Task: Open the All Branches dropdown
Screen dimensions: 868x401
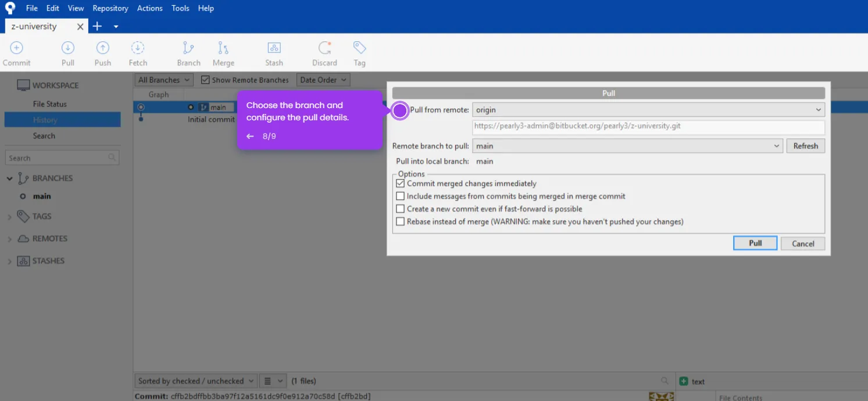Action: [x=164, y=80]
